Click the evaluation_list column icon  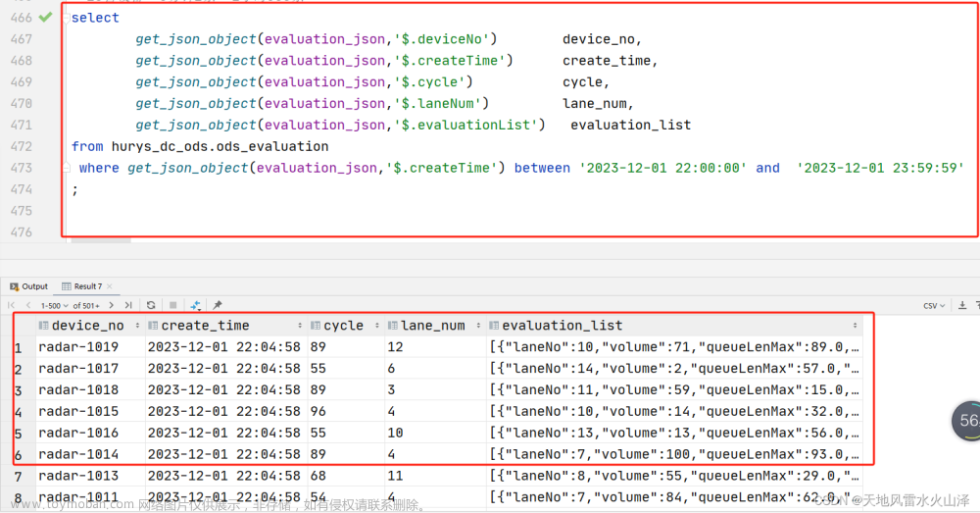point(494,326)
